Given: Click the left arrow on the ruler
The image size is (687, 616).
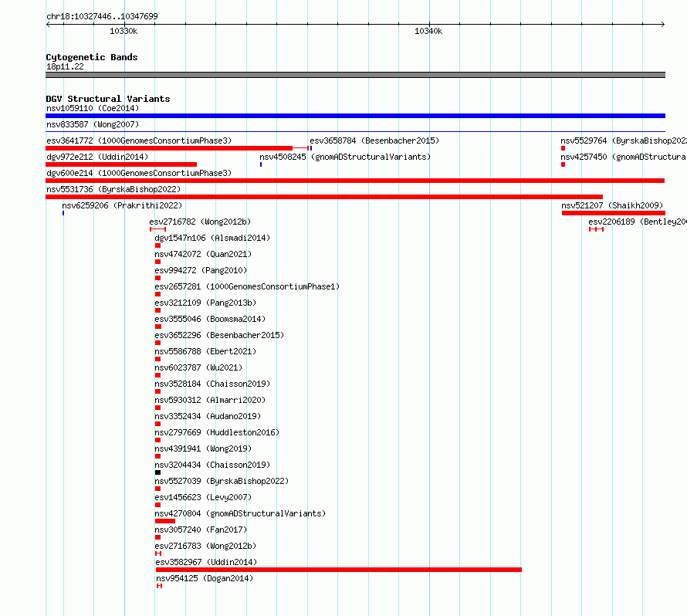Looking at the screenshot, I should [48, 25].
